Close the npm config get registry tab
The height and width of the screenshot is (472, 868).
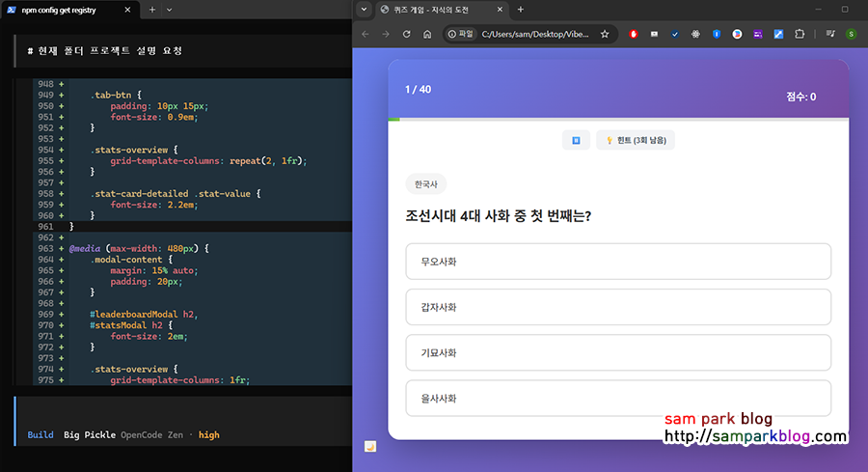pos(127,10)
